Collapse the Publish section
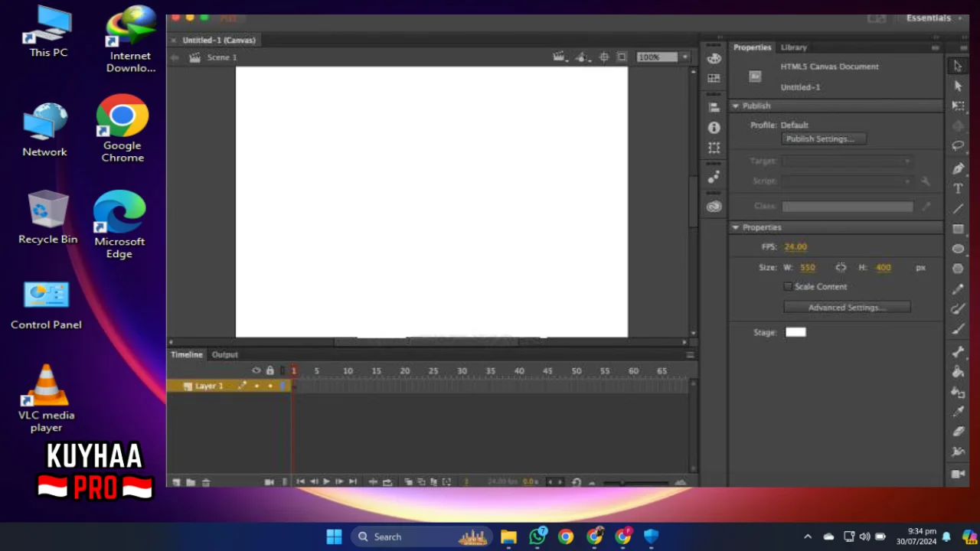This screenshot has width=980, height=551. coord(736,106)
